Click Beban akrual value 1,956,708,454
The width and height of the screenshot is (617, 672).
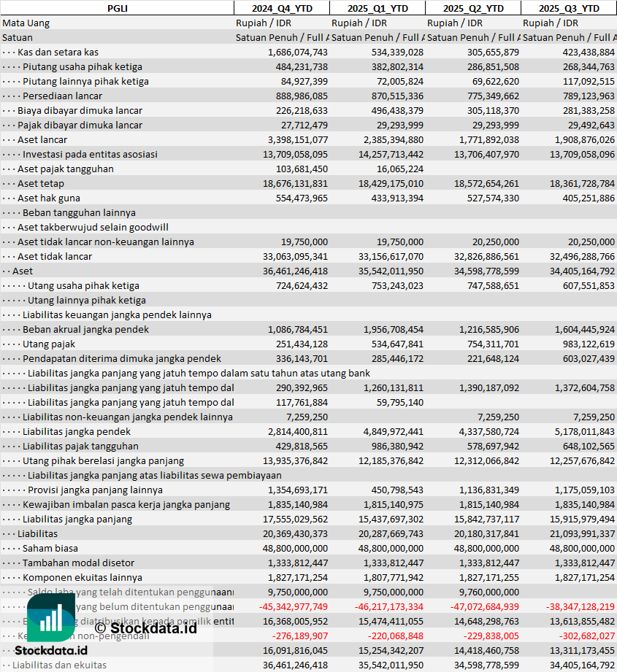pos(393,329)
